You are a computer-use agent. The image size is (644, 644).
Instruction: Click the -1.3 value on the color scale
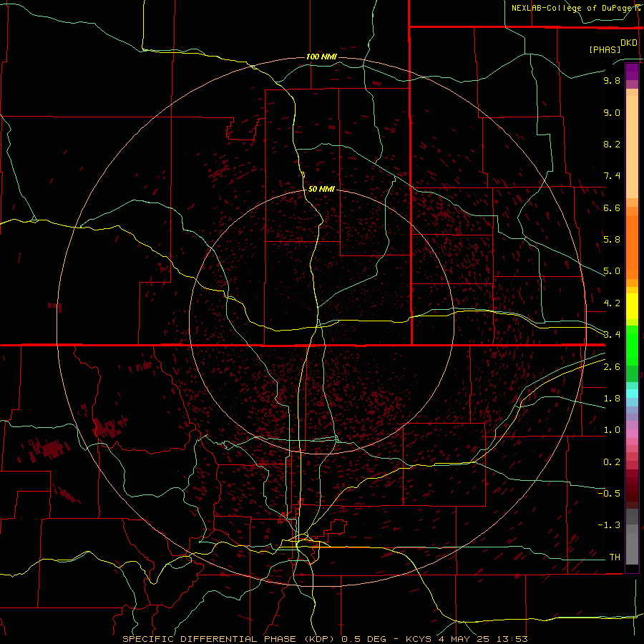click(610, 525)
